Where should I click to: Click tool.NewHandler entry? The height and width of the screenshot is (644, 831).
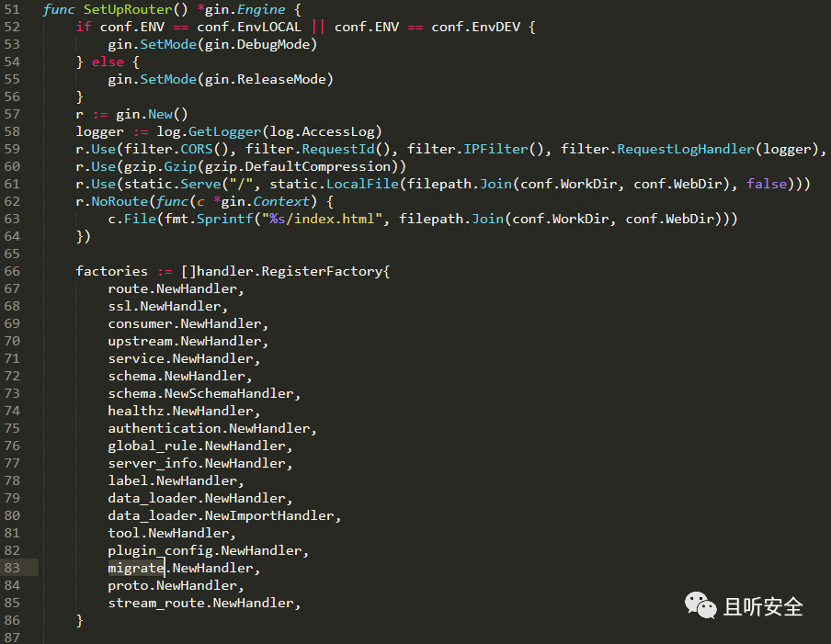(x=168, y=534)
